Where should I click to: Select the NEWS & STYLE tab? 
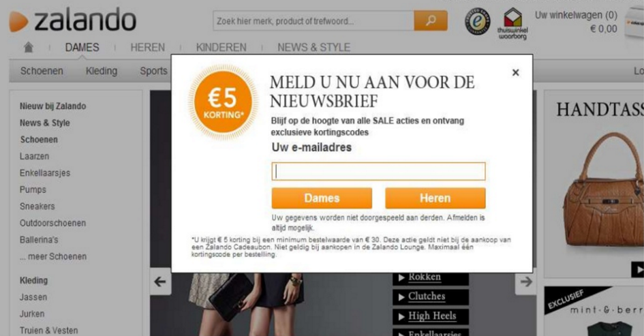tap(313, 47)
